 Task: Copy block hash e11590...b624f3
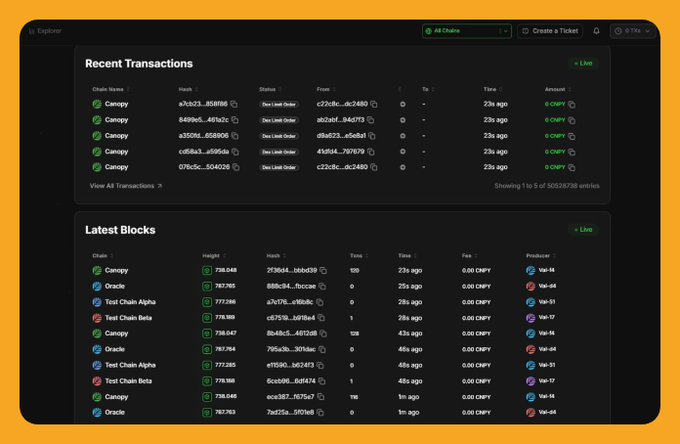pos(320,365)
